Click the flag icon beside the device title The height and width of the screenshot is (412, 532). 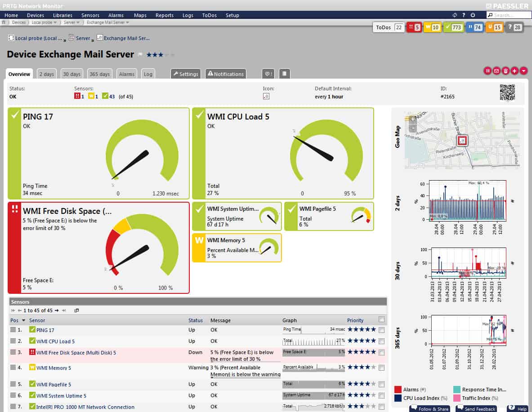click(x=140, y=55)
